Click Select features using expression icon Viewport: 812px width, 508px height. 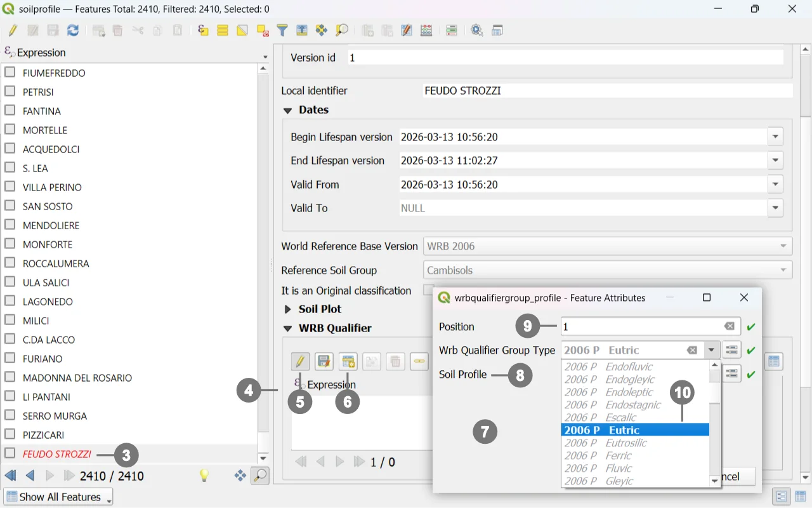point(203,30)
